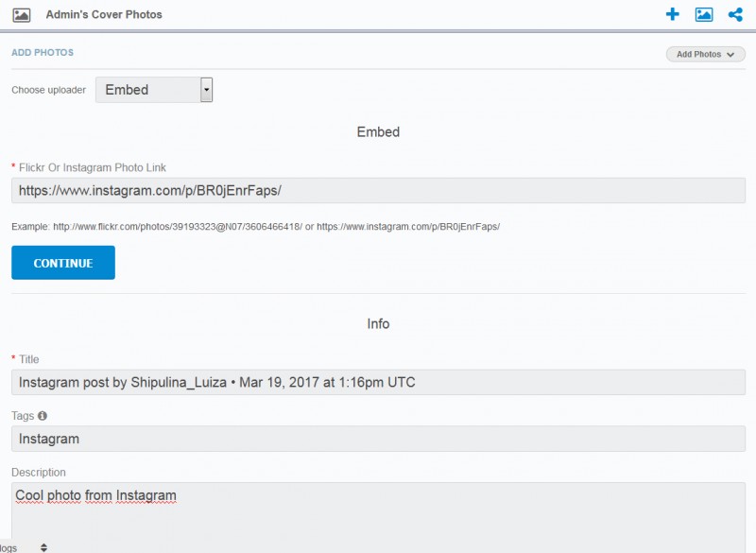Click into the Title input field
The height and width of the screenshot is (553, 756).
point(378,382)
